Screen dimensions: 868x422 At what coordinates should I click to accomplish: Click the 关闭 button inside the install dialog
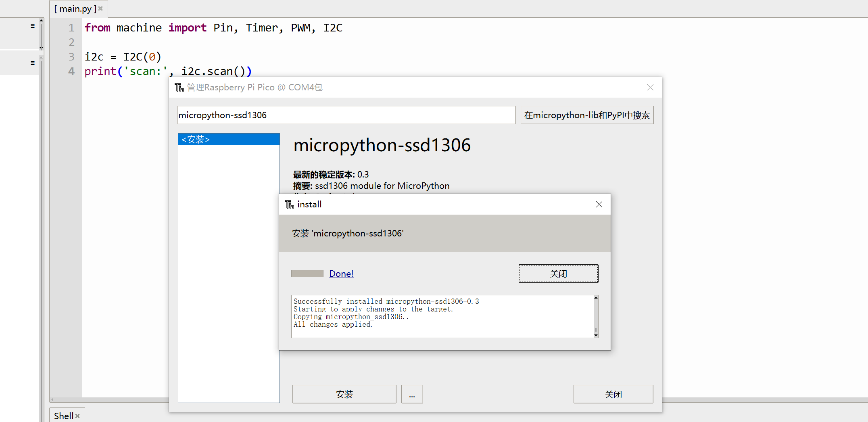558,273
